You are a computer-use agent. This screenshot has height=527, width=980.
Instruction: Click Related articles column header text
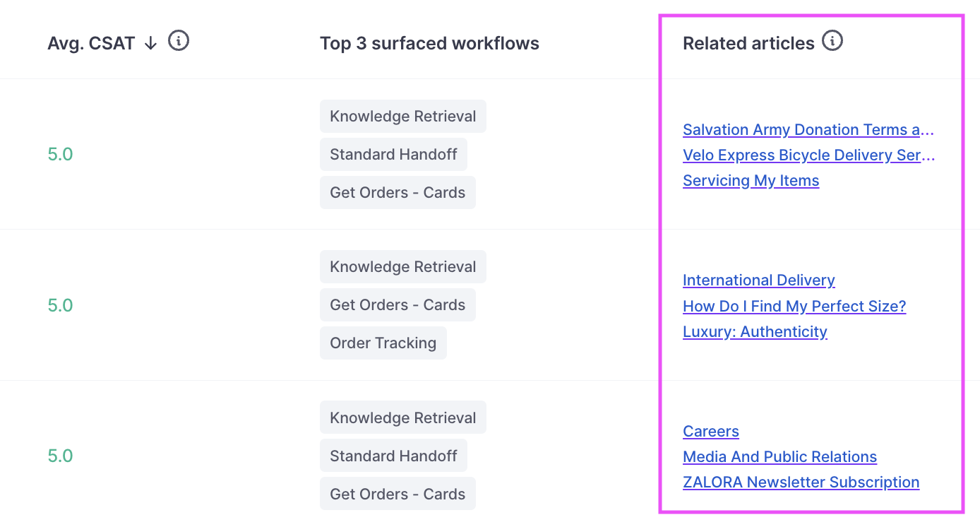point(748,43)
